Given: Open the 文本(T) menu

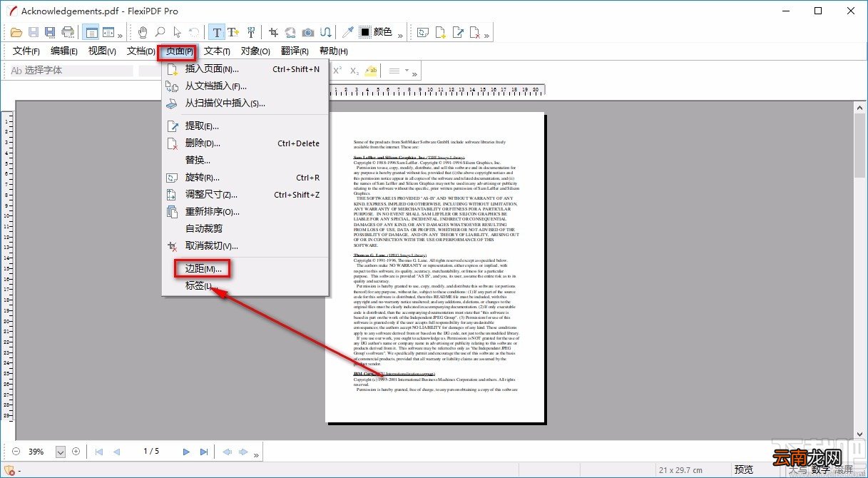Looking at the screenshot, I should pos(217,51).
